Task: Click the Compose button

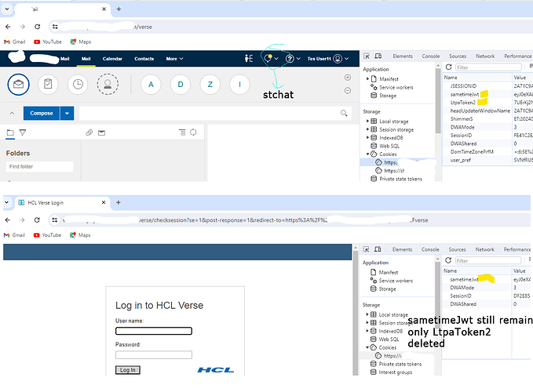Action: 42,113
